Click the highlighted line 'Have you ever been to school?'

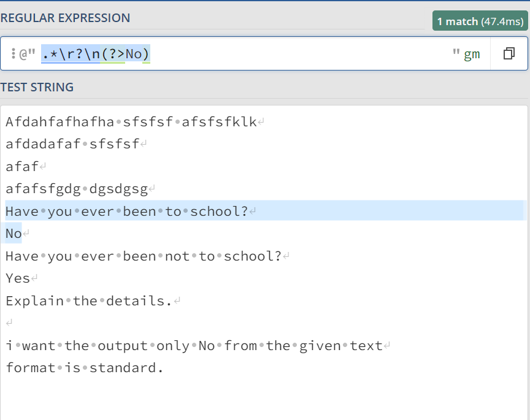coord(126,212)
